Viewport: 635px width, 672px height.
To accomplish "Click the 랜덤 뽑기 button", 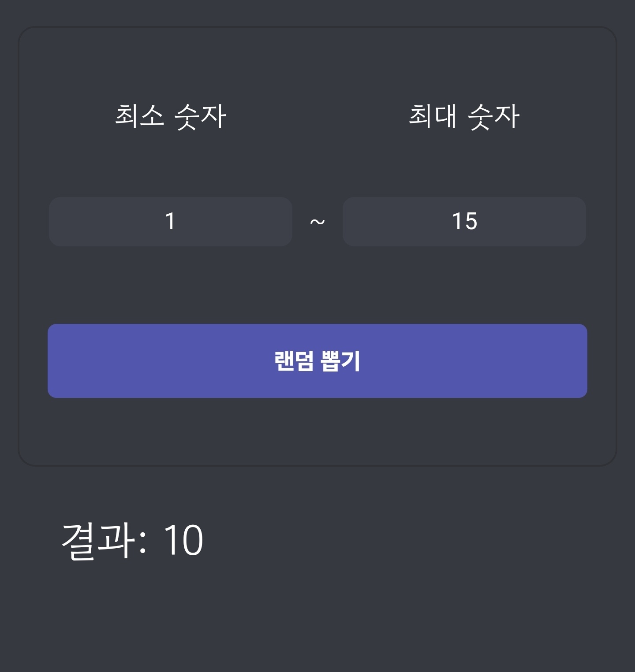I will click(317, 361).
